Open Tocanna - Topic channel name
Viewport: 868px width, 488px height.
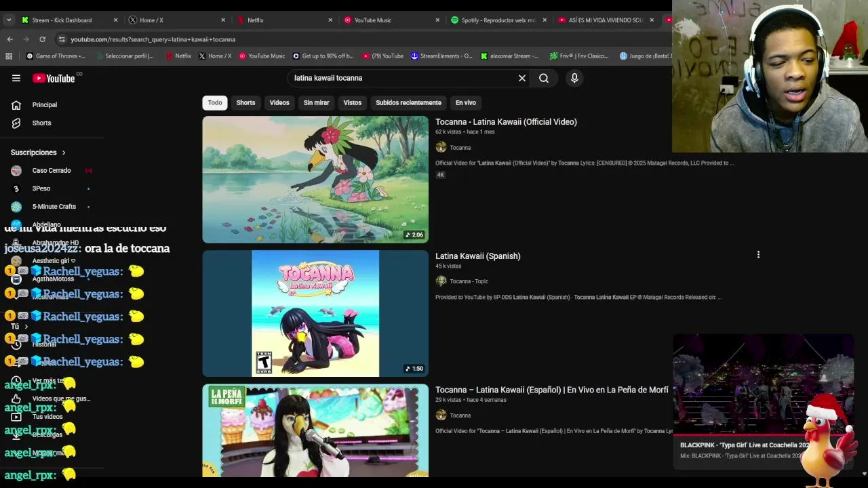tap(469, 281)
